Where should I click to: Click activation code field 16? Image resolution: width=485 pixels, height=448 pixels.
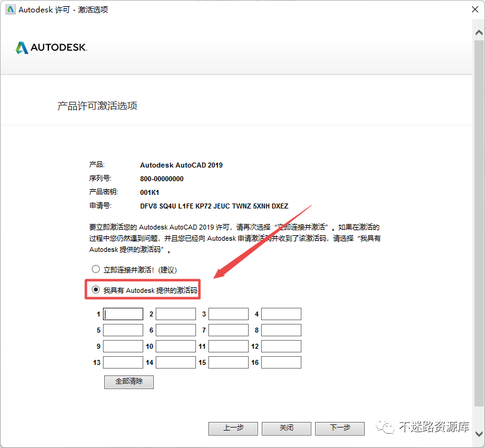tap(281, 362)
